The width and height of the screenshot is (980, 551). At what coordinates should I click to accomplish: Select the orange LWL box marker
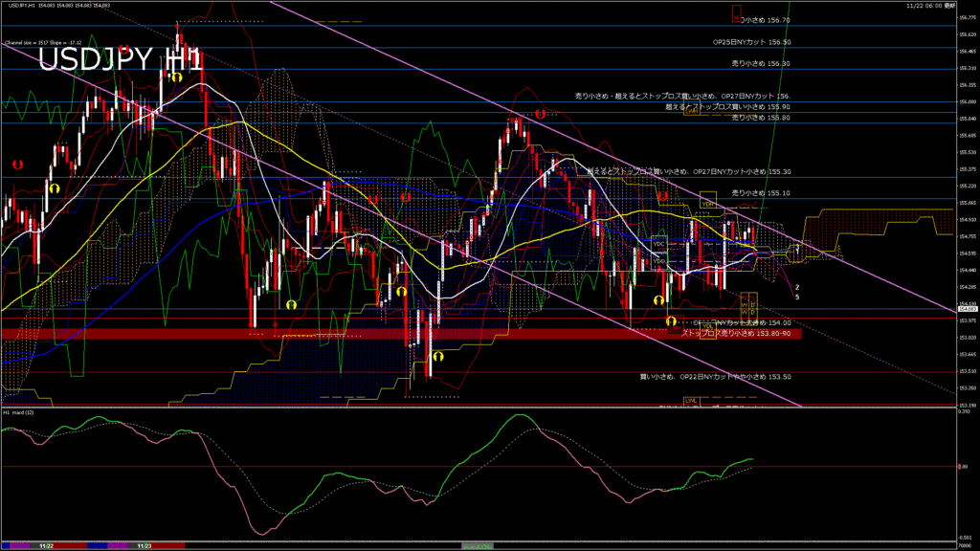point(691,401)
